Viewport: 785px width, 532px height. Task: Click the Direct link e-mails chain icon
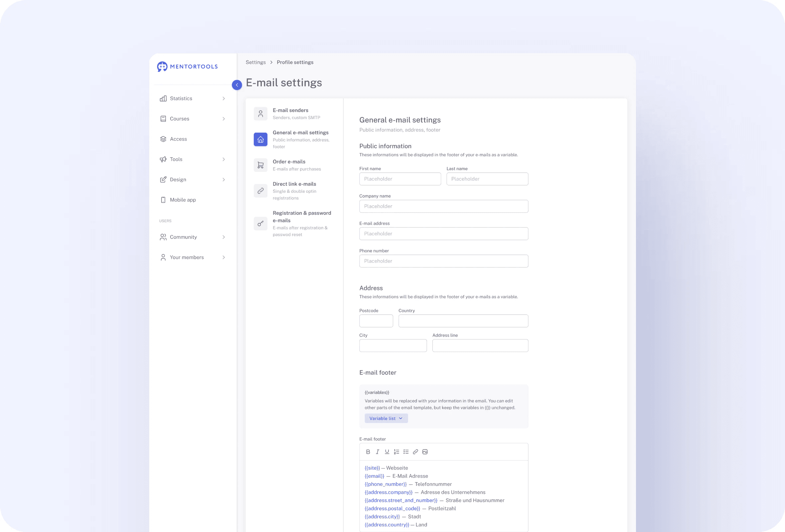point(260,191)
